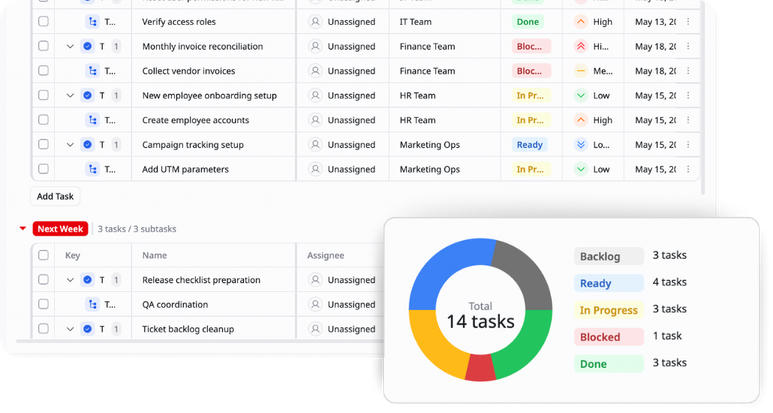Click the Backlog legend label

tap(609, 256)
